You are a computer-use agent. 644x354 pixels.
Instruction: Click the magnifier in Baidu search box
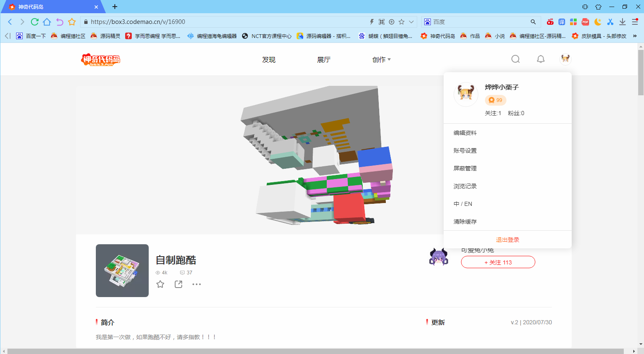(x=533, y=22)
